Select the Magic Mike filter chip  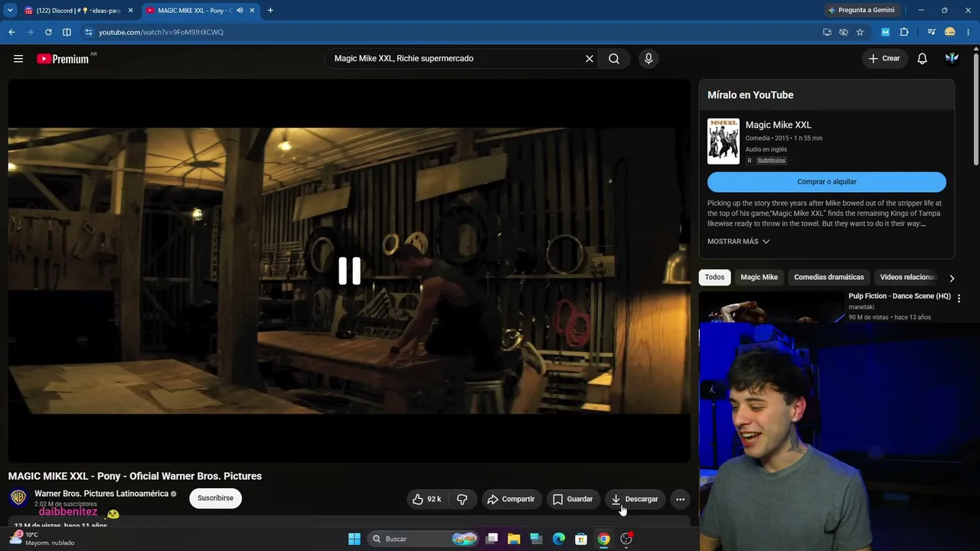(759, 277)
